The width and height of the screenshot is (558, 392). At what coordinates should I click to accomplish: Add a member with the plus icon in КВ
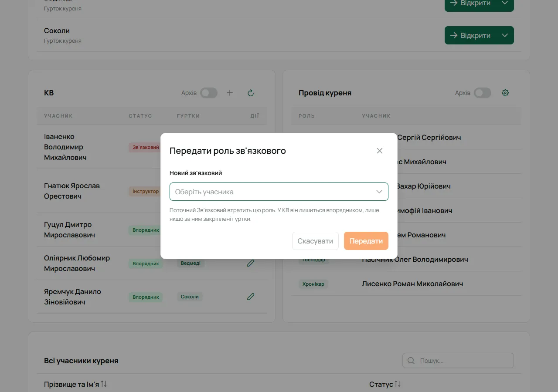pyautogui.click(x=230, y=93)
